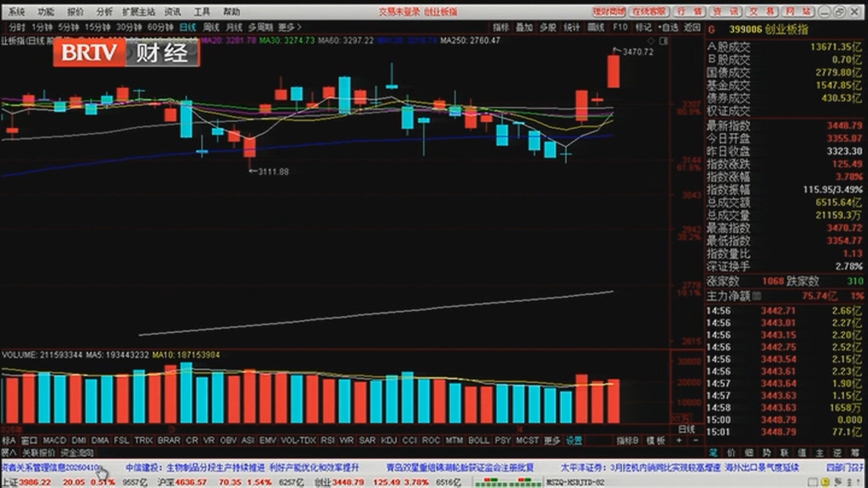Expand 更多 indicators list after MCST
Viewport: 868px width, 488px height.
[x=552, y=440]
